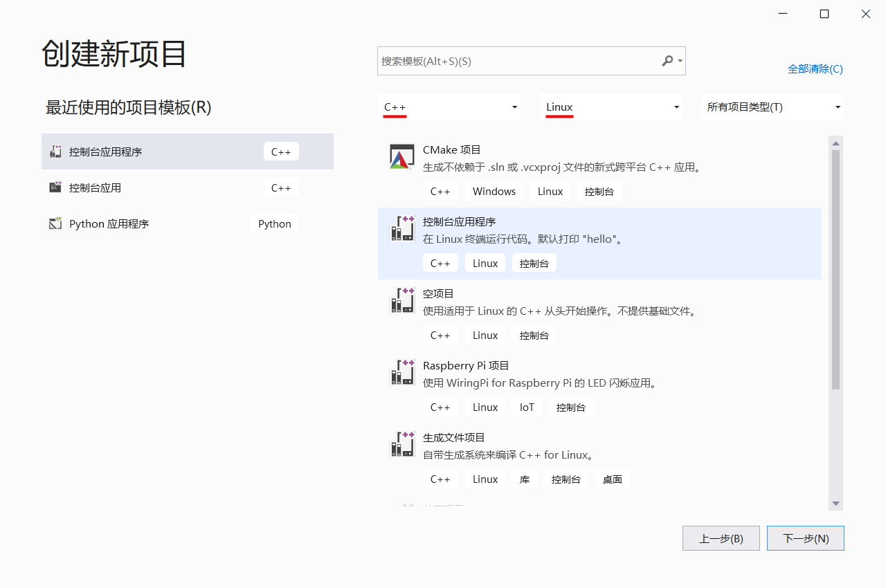Image resolution: width=886 pixels, height=588 pixels.
Task: Click the search magnifier icon
Action: [x=667, y=61]
